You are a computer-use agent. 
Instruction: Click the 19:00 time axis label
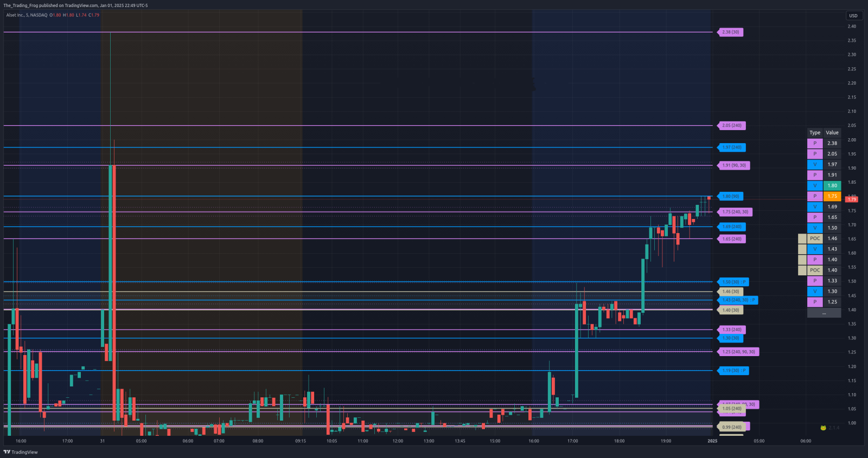point(666,441)
